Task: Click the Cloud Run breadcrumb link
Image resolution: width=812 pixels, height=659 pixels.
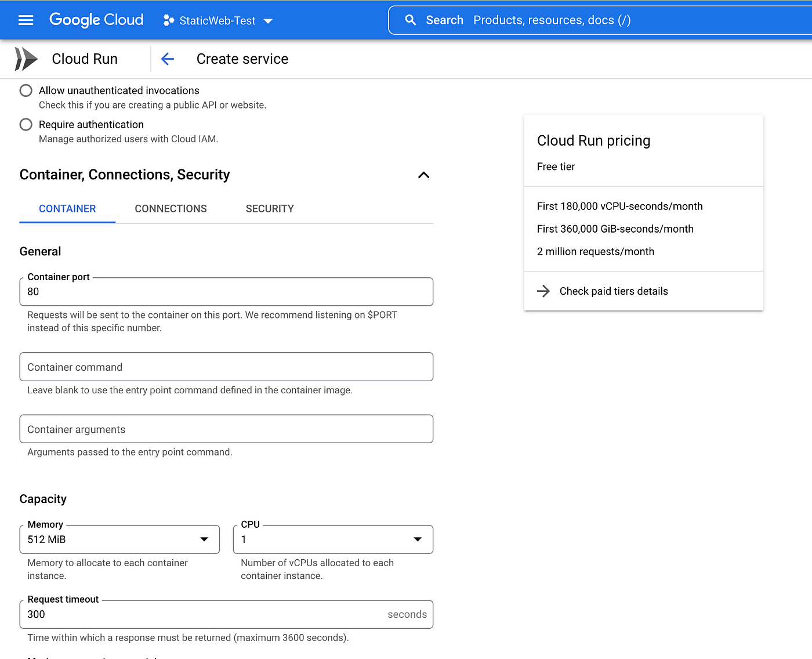Action: point(84,59)
